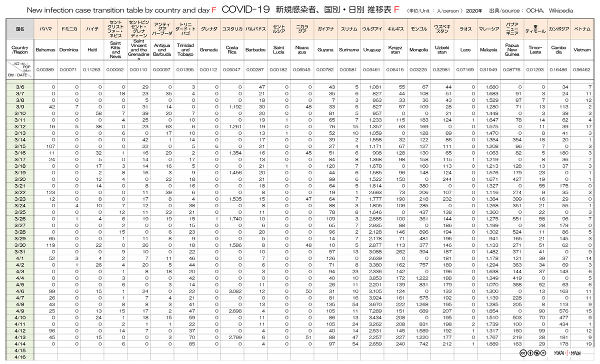Click the empty 4/16 date row label
600x364 pixels.
pos(19,357)
